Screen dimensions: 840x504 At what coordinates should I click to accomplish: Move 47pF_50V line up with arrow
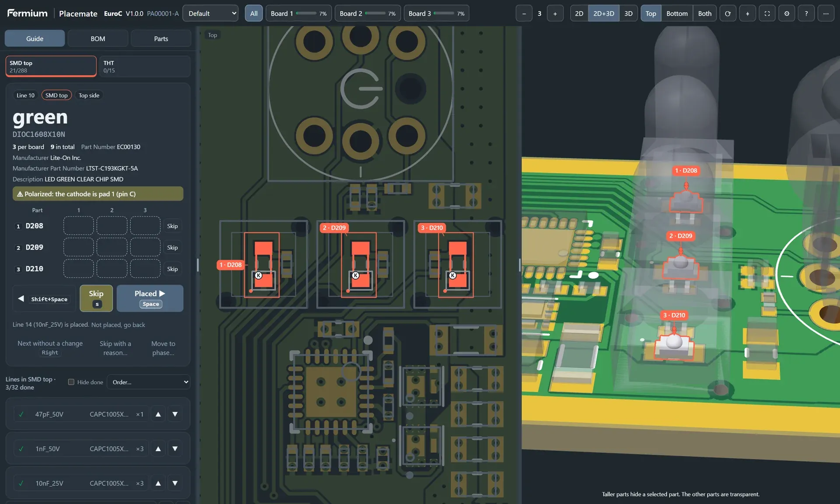pyautogui.click(x=158, y=414)
